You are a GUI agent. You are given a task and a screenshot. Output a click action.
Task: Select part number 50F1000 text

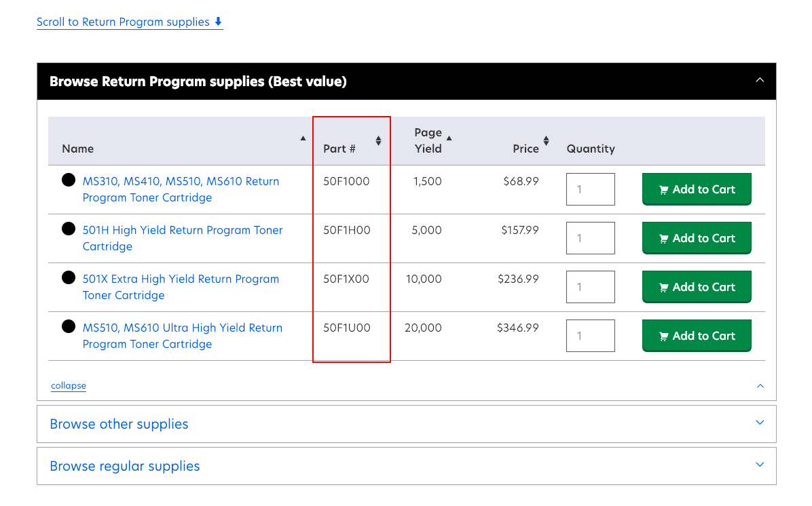[346, 182]
